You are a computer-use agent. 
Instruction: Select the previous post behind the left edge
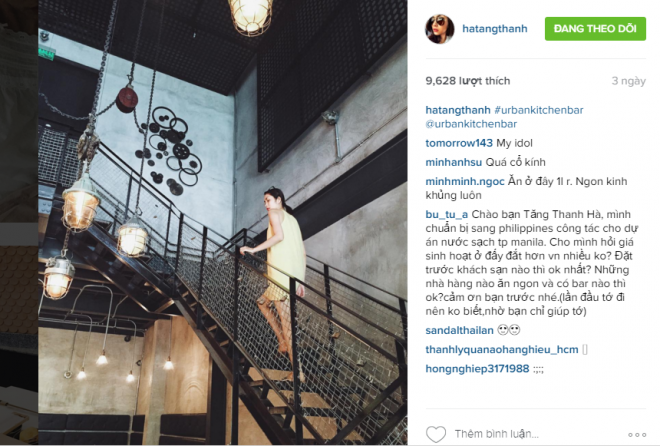[19, 223]
